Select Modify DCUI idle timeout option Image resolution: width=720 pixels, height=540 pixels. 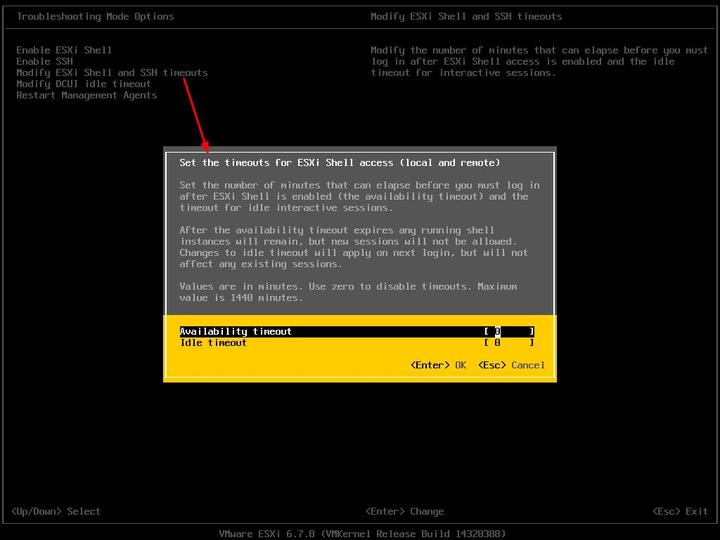click(84, 84)
